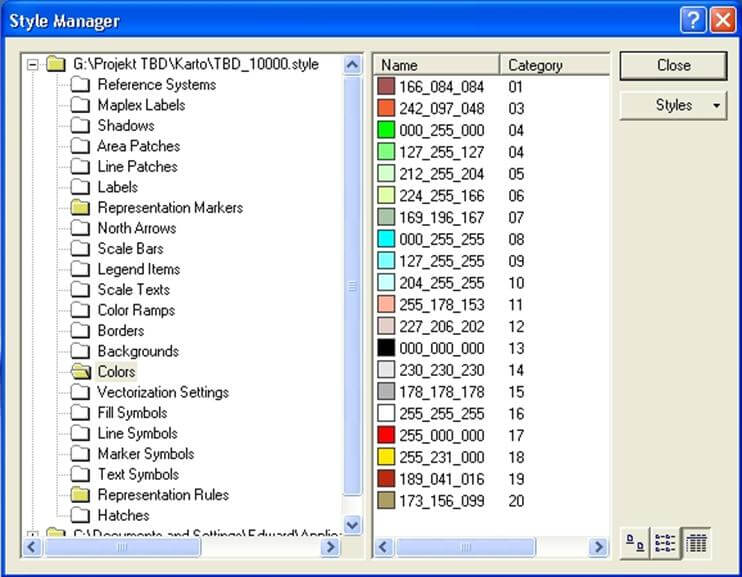This screenshot has width=742, height=577.
Task: Select the Marker Symbols tree item
Action: (x=145, y=454)
